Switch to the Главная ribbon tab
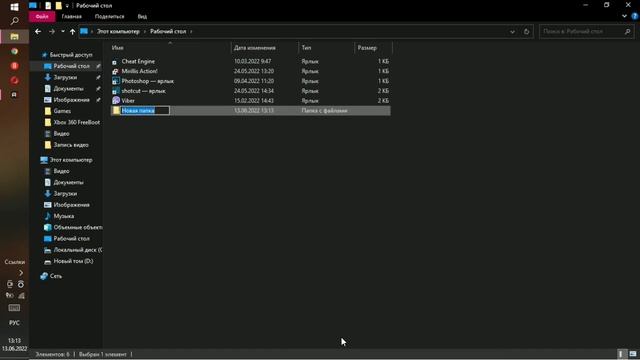This screenshot has height=360, width=640. click(71, 17)
